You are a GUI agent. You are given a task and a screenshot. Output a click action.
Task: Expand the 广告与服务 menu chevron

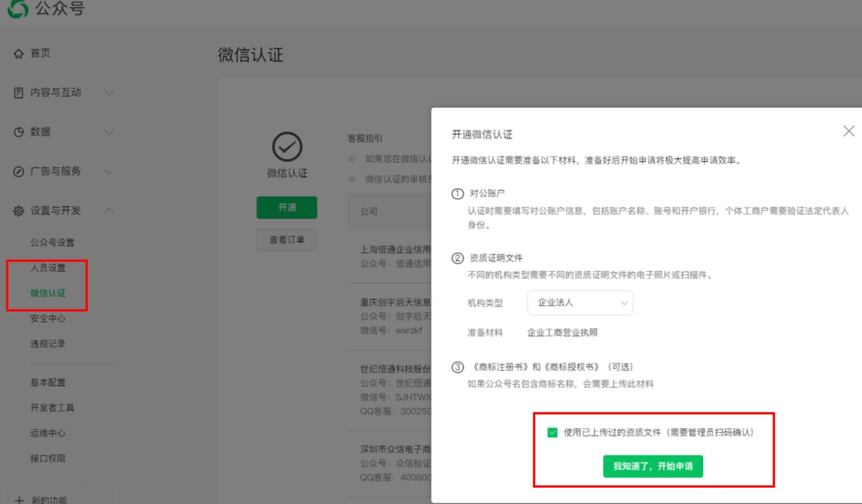pyautogui.click(x=110, y=172)
